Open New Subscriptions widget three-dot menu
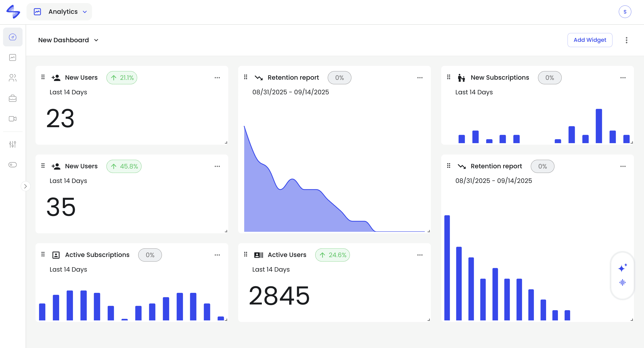The width and height of the screenshot is (644, 348). (x=623, y=78)
